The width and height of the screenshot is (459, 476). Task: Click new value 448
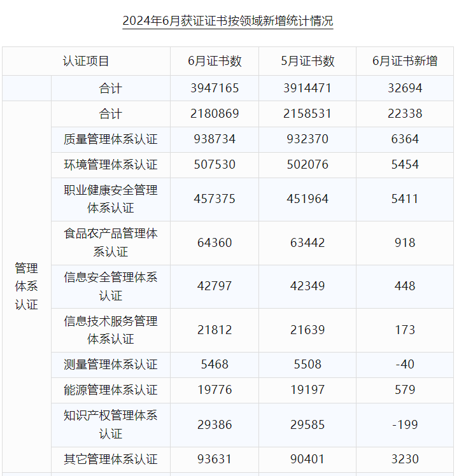[405, 286]
